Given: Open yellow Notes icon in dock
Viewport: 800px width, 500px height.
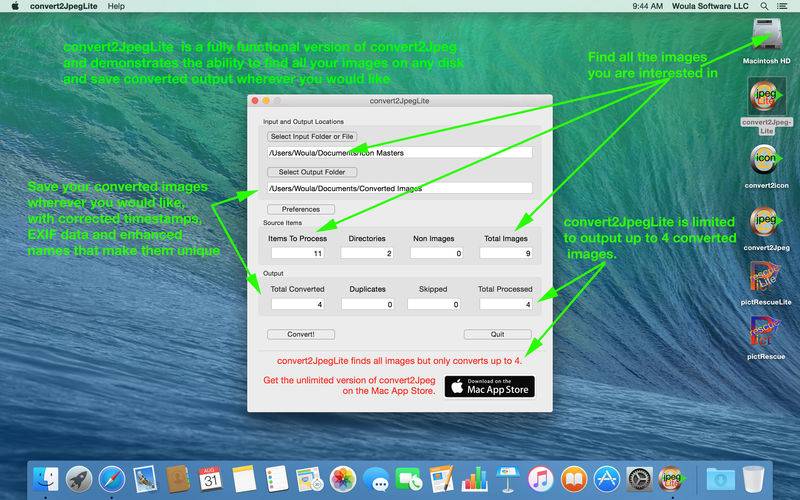Looking at the screenshot, I should click(244, 479).
